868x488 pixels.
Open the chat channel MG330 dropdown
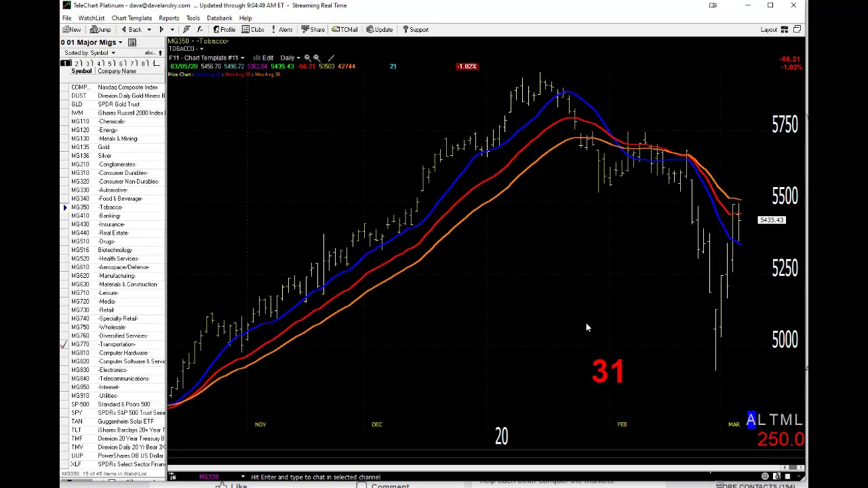tap(243, 477)
